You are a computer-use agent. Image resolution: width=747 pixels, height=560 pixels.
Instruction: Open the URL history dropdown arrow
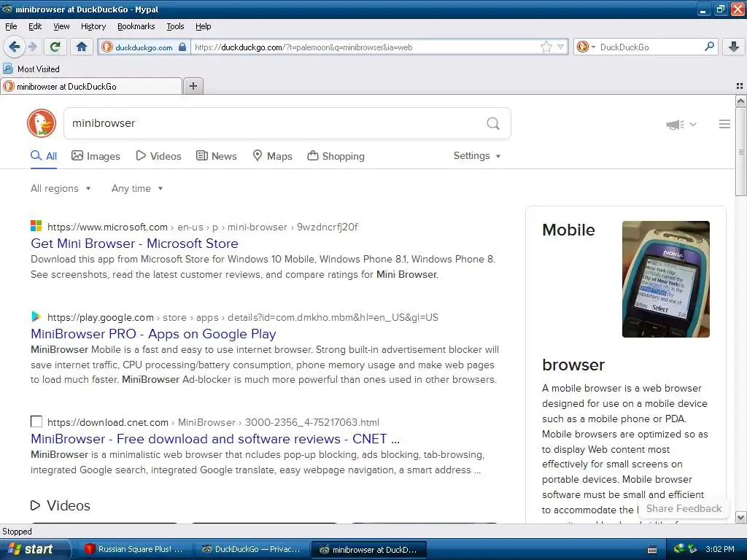[561, 47]
